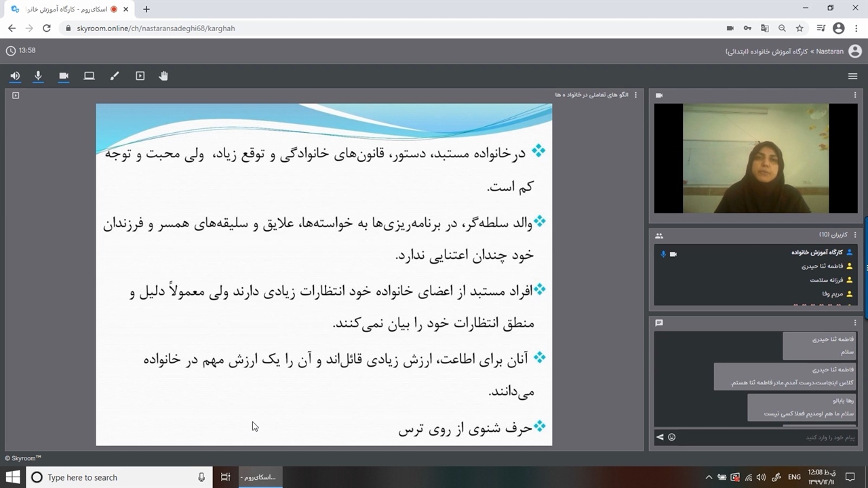Click the Nastaran profile avatar
Screen dimensions: 868x488
(855, 51)
